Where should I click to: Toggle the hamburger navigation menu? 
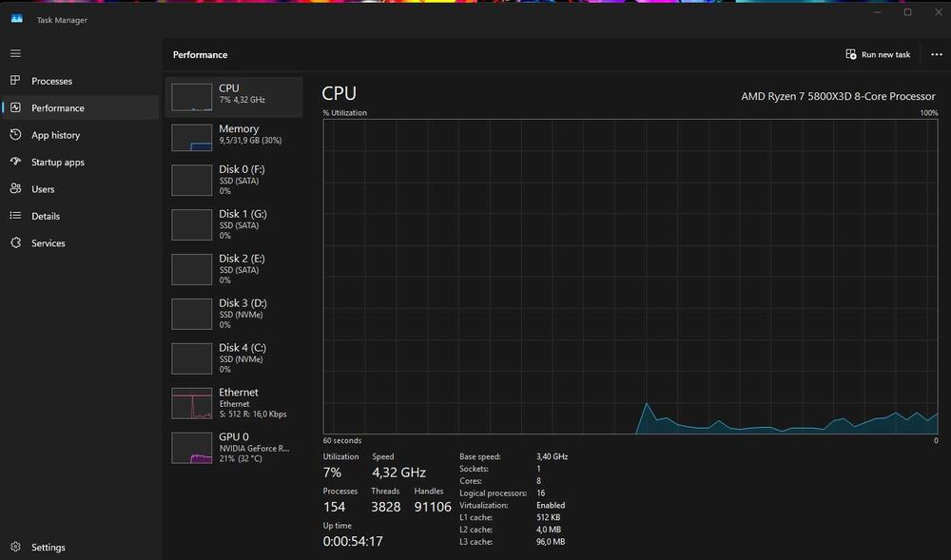(x=16, y=53)
